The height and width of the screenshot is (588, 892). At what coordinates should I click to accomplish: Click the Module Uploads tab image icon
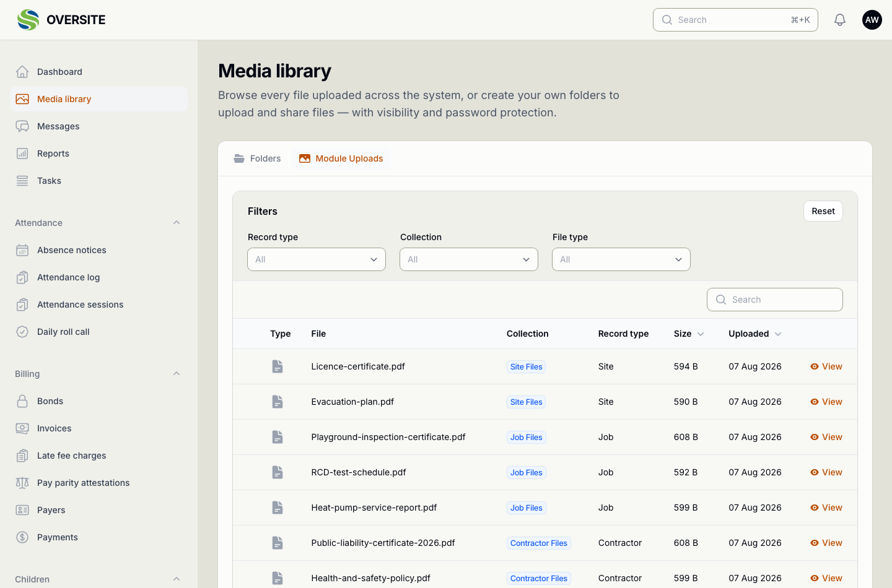tap(305, 158)
